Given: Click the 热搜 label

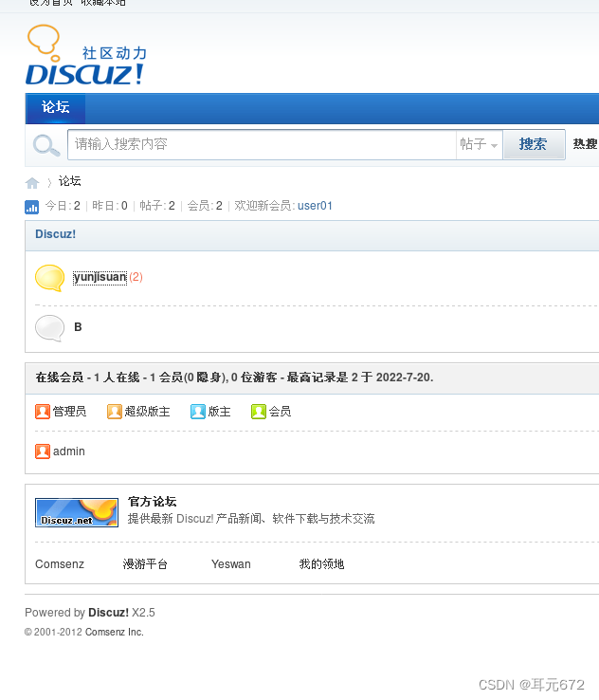Looking at the screenshot, I should coord(585,144).
